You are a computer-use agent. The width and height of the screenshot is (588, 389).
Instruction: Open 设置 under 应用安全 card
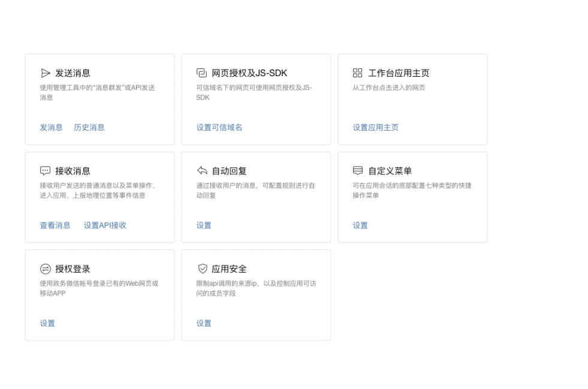[x=204, y=323]
